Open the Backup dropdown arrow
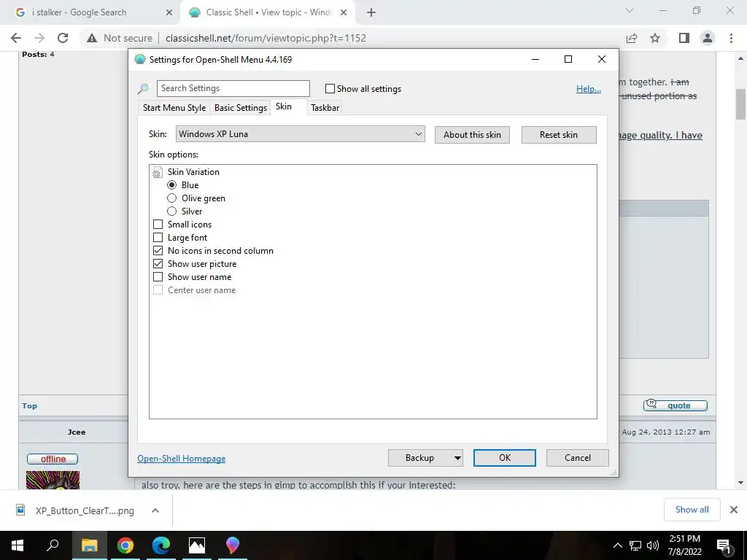The image size is (747, 560). (x=457, y=458)
